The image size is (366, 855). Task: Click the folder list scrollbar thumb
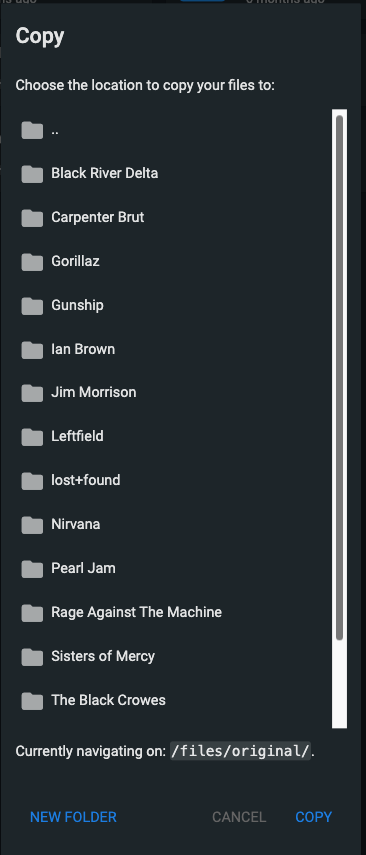coord(339,377)
